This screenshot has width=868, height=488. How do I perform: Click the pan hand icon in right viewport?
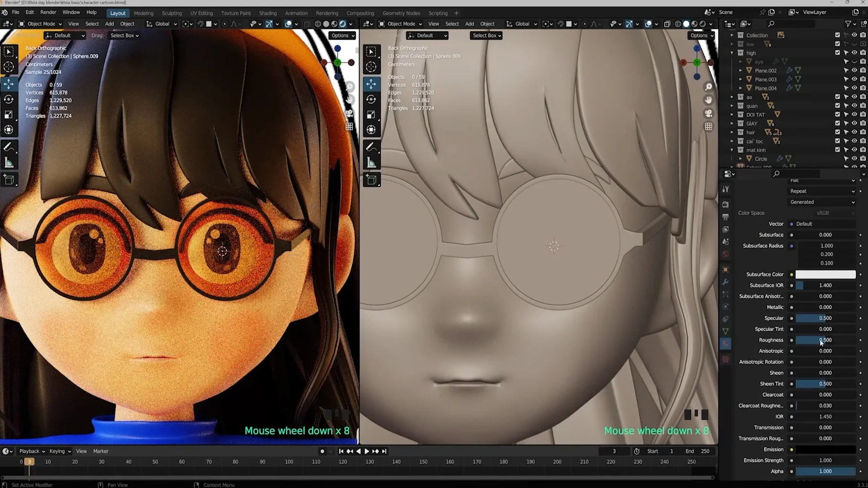tap(708, 100)
